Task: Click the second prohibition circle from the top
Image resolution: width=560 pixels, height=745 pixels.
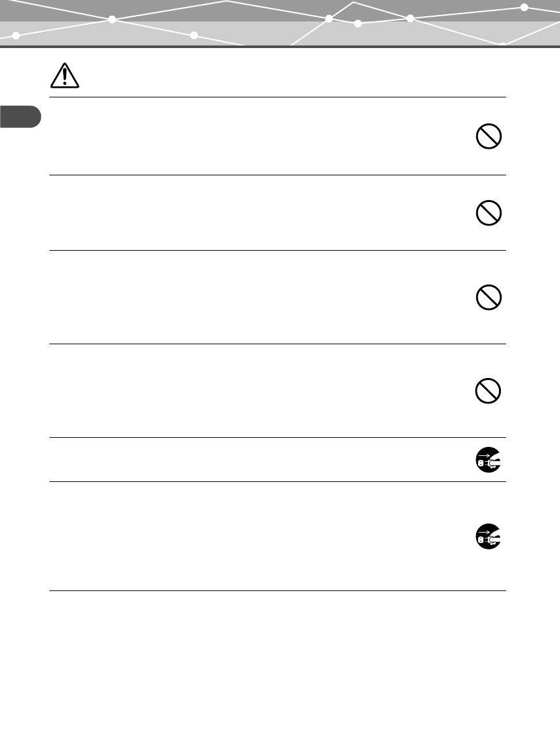Action: 489,213
